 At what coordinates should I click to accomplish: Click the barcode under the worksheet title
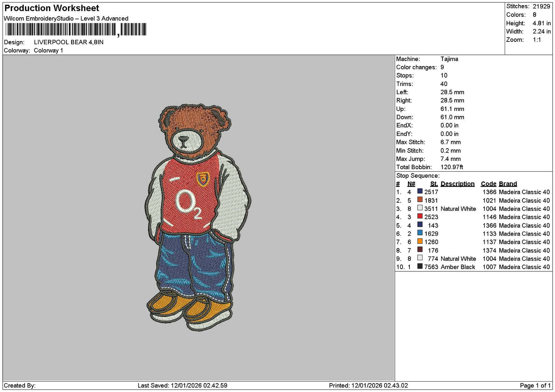[x=76, y=30]
